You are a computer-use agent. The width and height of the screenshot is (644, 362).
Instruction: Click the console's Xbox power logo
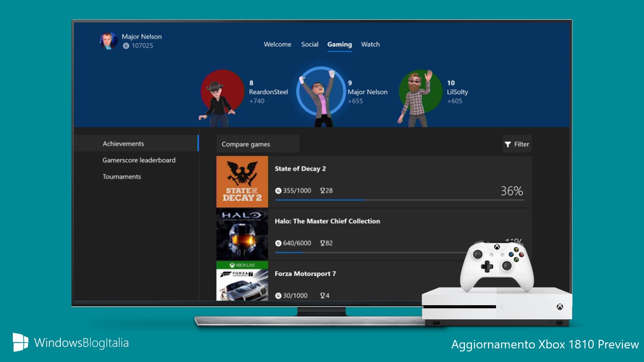pos(559,307)
